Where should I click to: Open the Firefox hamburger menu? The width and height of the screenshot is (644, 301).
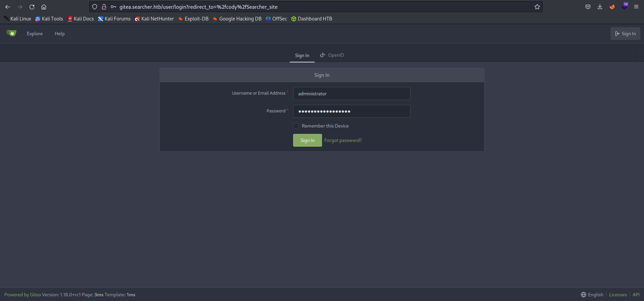tap(636, 7)
